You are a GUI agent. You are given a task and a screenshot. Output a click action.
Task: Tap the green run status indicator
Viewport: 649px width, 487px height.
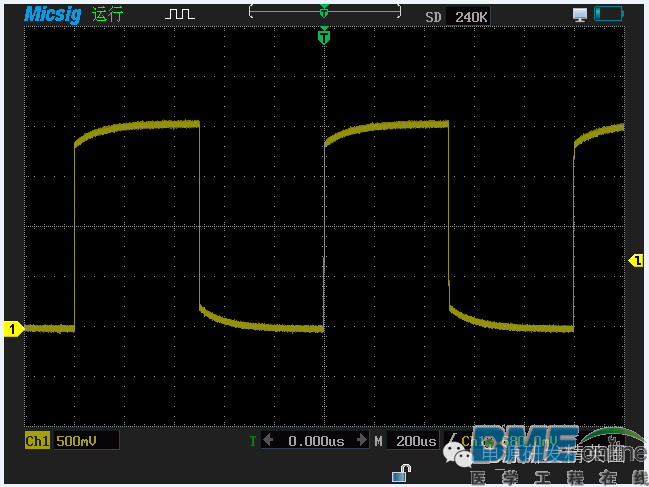pos(107,15)
